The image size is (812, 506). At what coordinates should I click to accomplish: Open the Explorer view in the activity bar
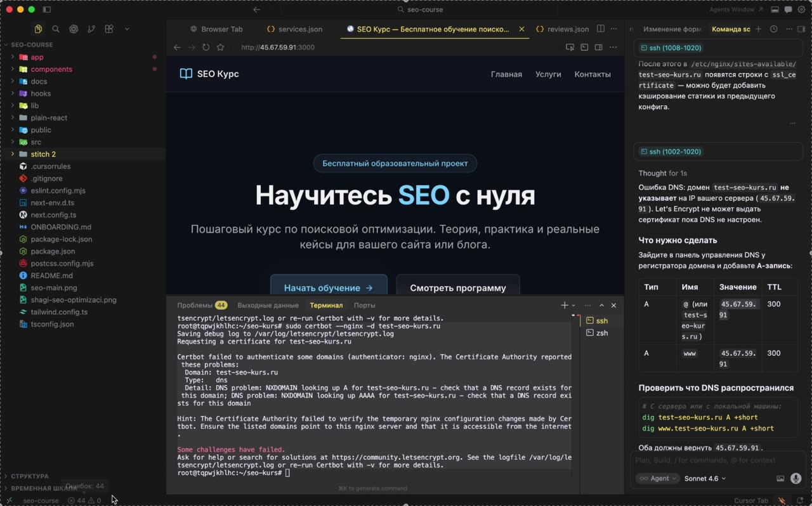pyautogui.click(x=38, y=29)
